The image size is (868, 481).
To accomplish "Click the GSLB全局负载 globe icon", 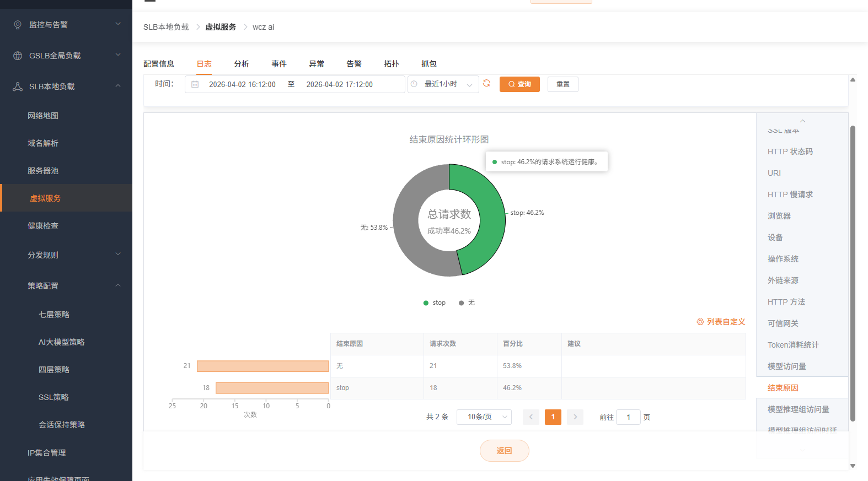I will [x=18, y=56].
